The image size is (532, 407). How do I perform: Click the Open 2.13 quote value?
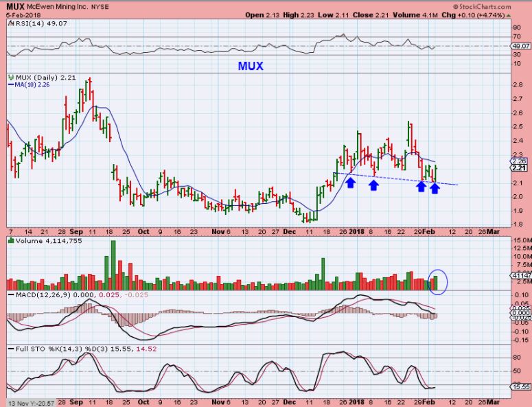(x=264, y=15)
